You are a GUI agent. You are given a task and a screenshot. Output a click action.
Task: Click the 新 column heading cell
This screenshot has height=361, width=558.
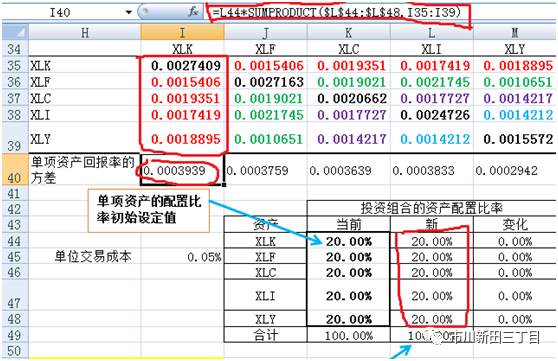[x=432, y=224]
